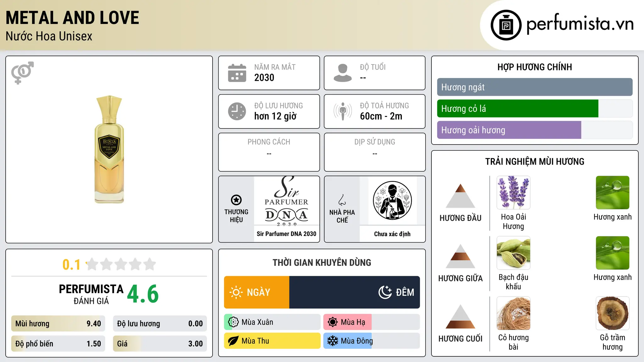Click the perfumer illustration image
Screen dimensions: 644x362
pos(392,200)
